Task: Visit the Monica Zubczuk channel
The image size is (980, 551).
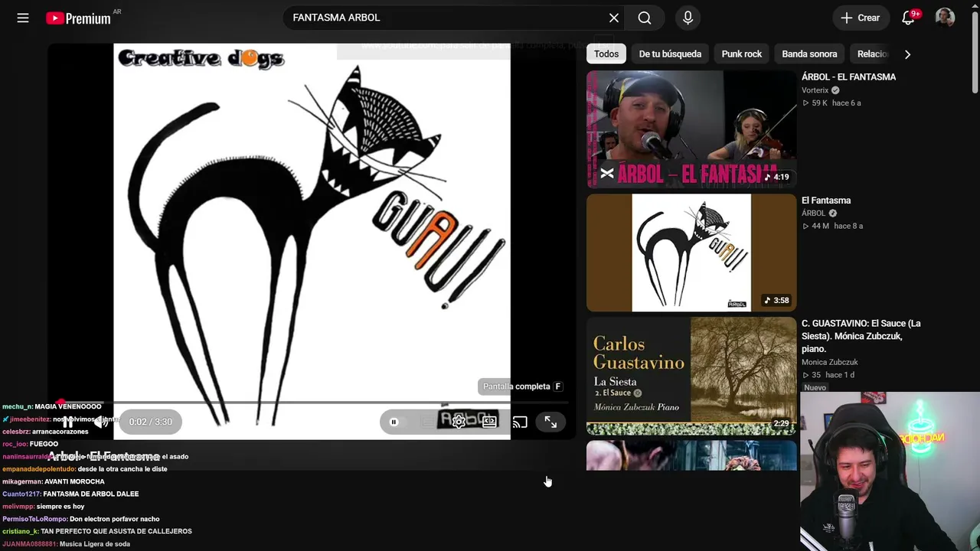Action: (829, 362)
